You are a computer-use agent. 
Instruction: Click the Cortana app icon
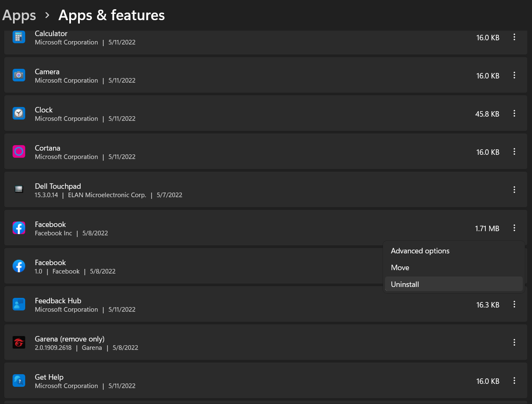pos(19,152)
